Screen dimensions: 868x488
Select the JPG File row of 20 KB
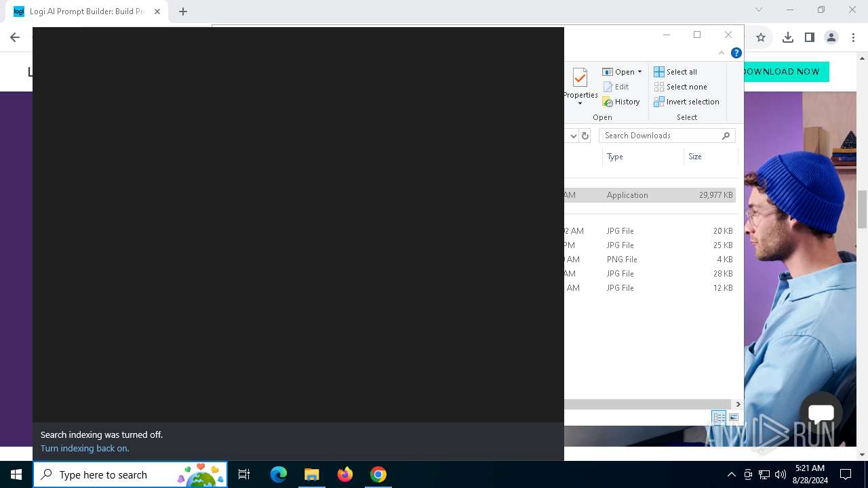pos(650,231)
